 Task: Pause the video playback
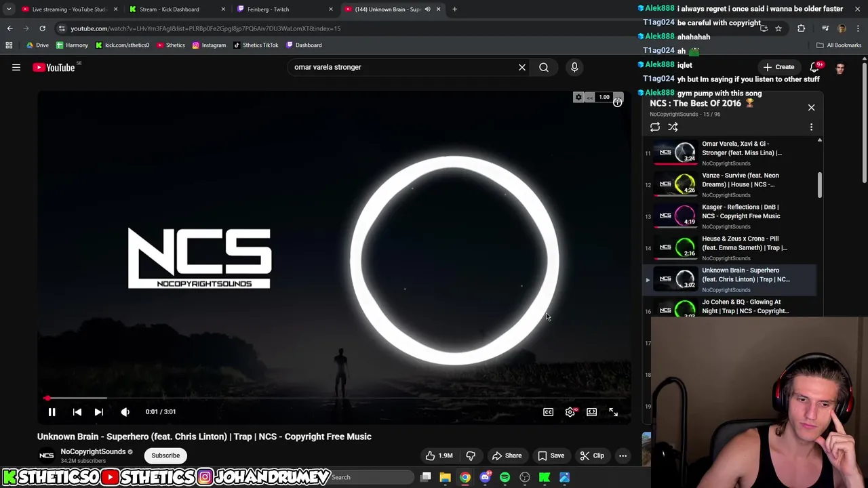pyautogui.click(x=52, y=411)
